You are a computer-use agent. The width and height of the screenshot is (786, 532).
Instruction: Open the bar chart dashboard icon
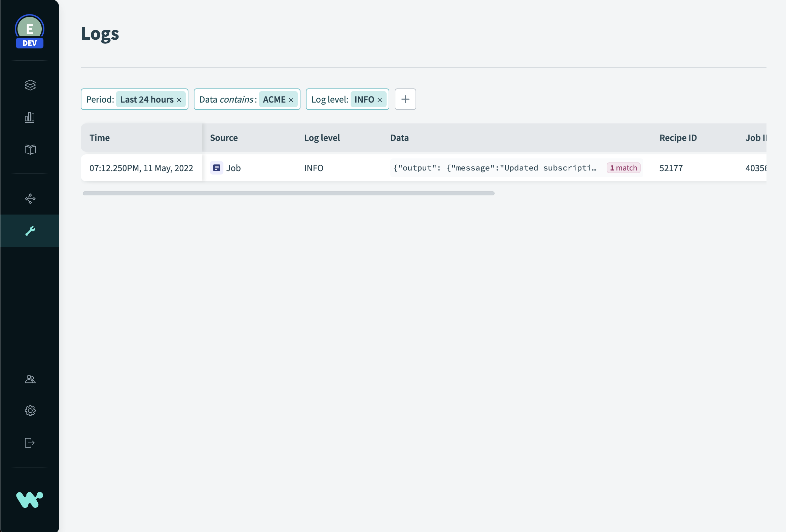[30, 117]
